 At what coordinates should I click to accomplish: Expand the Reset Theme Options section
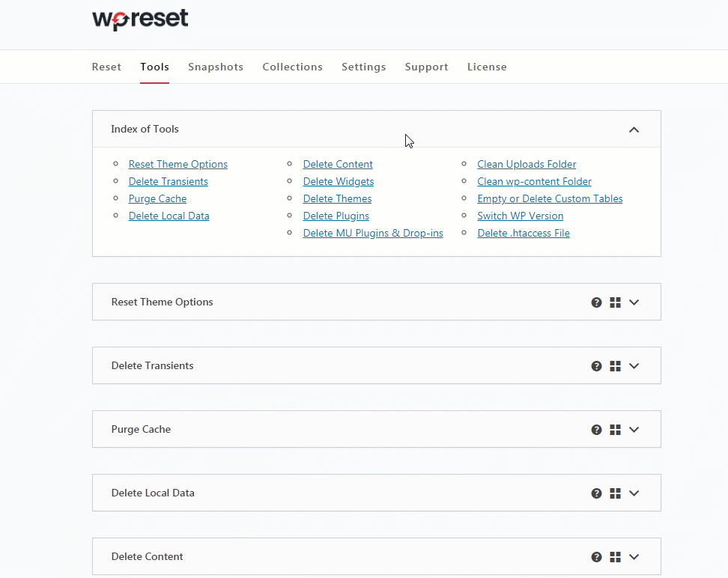tap(634, 302)
